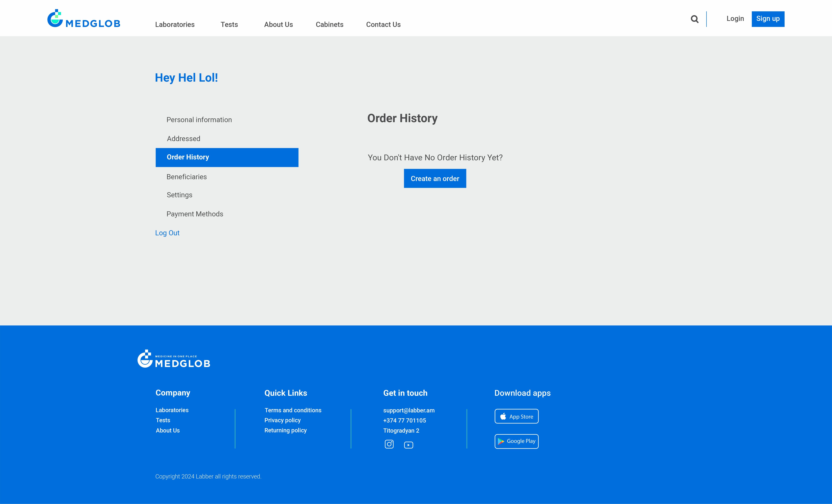The width and height of the screenshot is (832, 504).
Task: Click the Login link
Action: tap(735, 19)
